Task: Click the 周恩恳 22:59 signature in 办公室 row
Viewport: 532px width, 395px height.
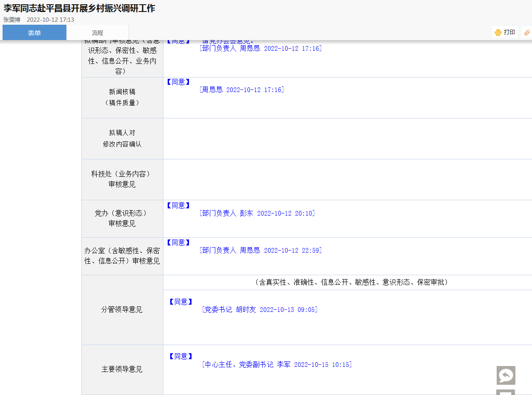Action: pyautogui.click(x=260, y=250)
